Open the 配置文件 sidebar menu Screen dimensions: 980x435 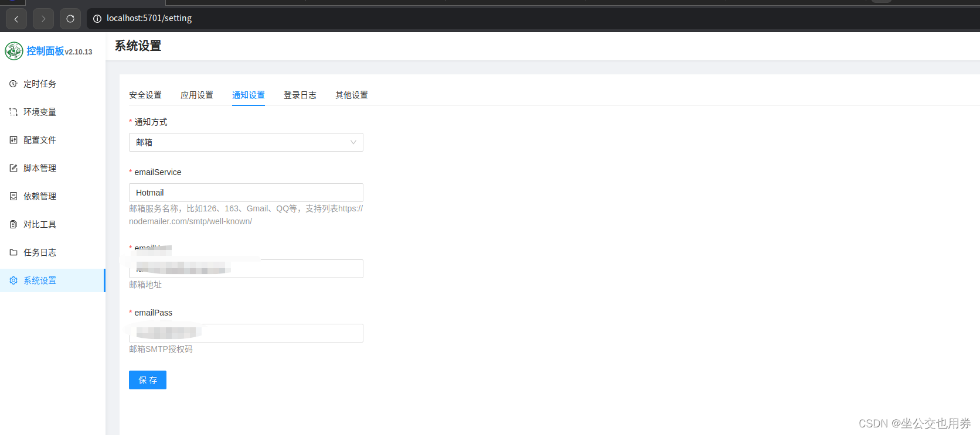tap(53, 140)
